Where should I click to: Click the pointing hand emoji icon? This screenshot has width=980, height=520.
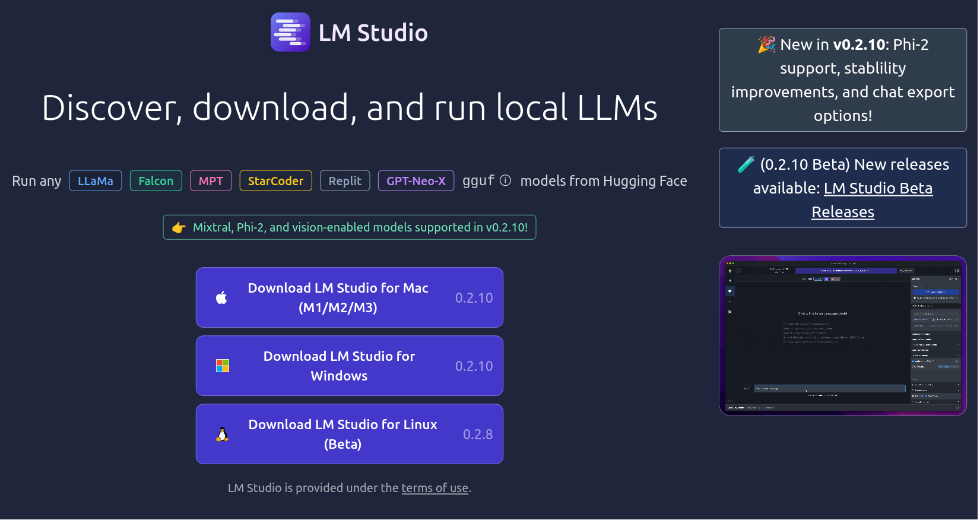(x=179, y=227)
